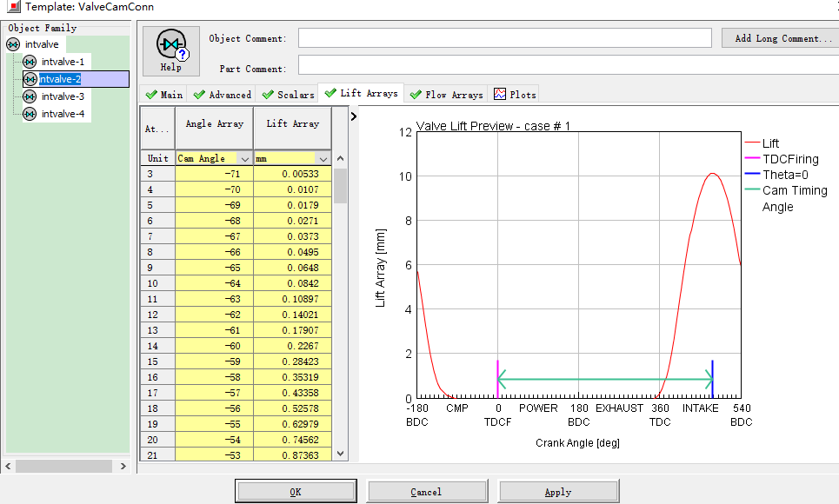Click the green checkmark on Main tab

click(x=151, y=95)
